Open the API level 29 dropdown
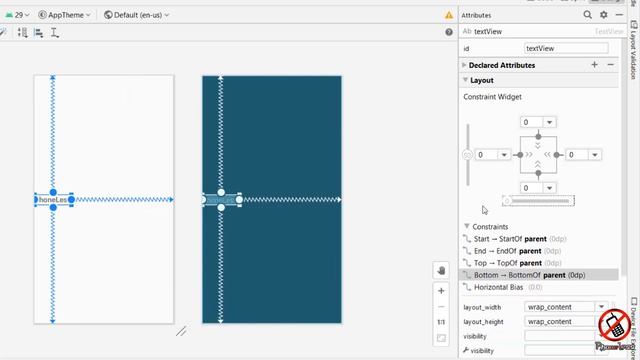The height and width of the screenshot is (360, 640). click(18, 15)
